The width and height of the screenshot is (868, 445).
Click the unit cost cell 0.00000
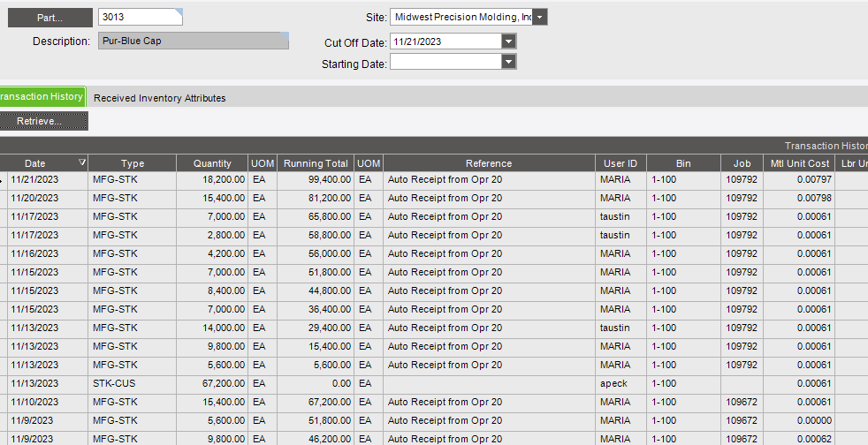pos(800,420)
